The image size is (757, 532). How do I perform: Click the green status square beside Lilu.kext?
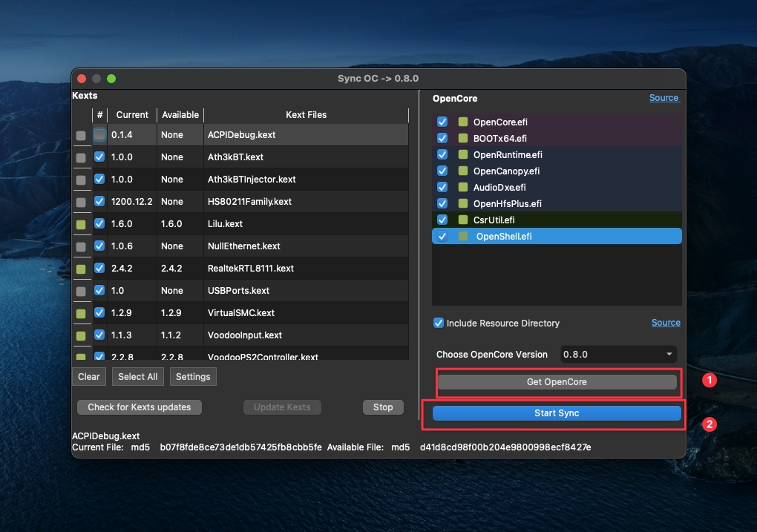(81, 224)
